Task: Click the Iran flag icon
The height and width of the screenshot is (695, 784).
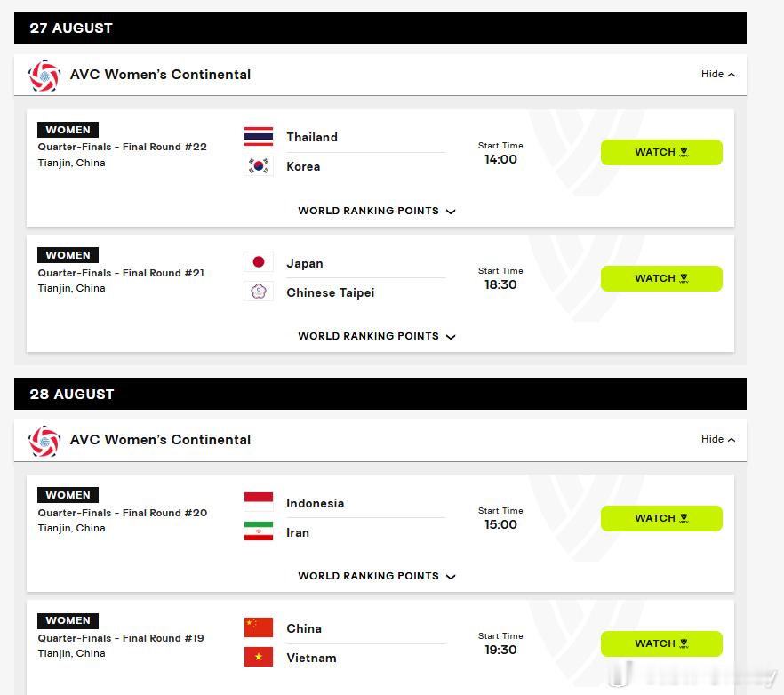Action: click(x=259, y=531)
